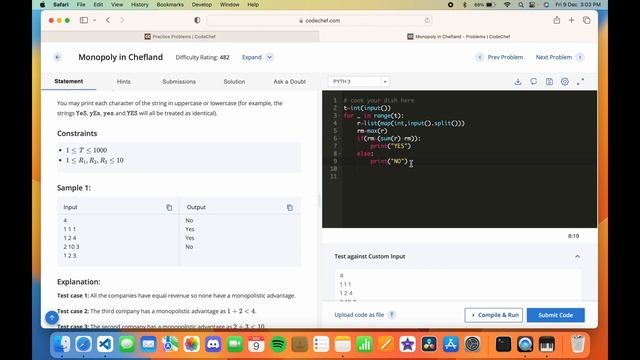Open the History menu
640x360 pixels.
pos(140,4)
